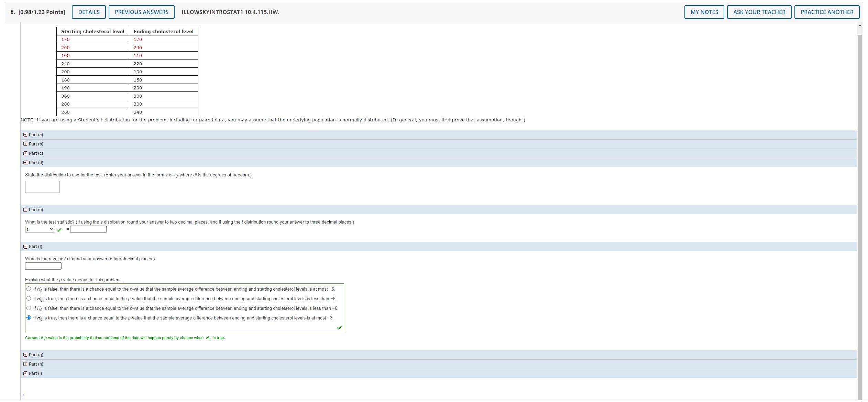Expand the Part (a) plus icon

pos(25,135)
